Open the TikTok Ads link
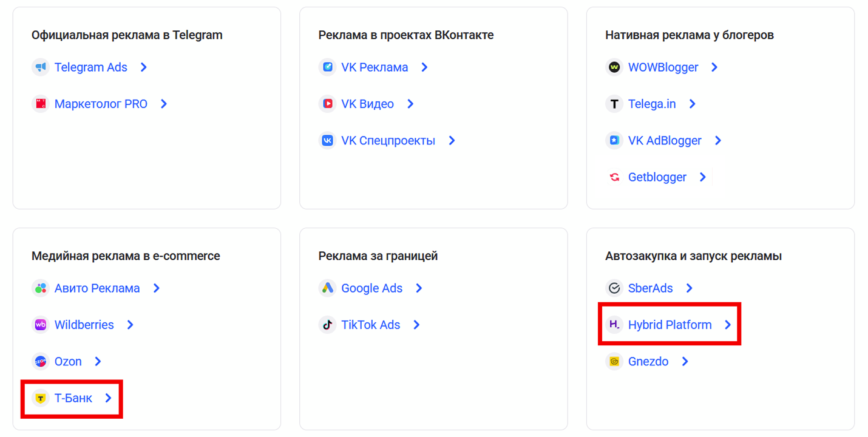The width and height of the screenshot is (868, 437). coord(370,325)
